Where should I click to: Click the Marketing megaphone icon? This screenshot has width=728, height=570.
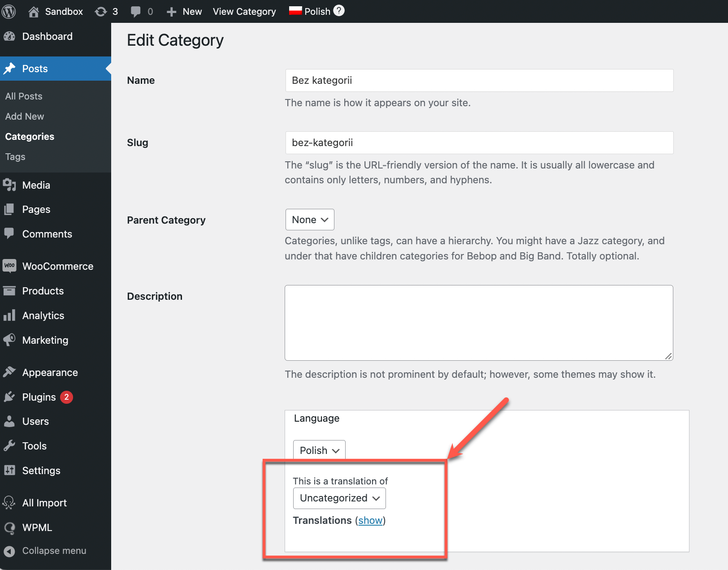pos(9,340)
